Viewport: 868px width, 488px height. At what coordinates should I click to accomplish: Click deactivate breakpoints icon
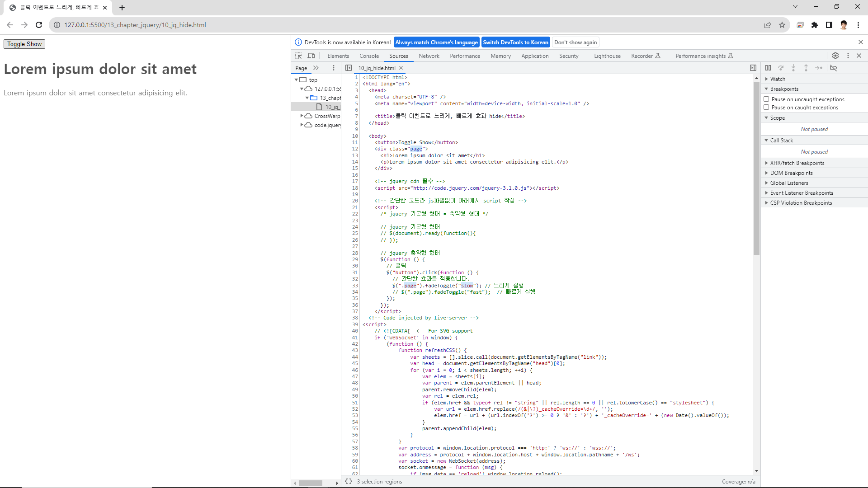pyautogui.click(x=834, y=68)
